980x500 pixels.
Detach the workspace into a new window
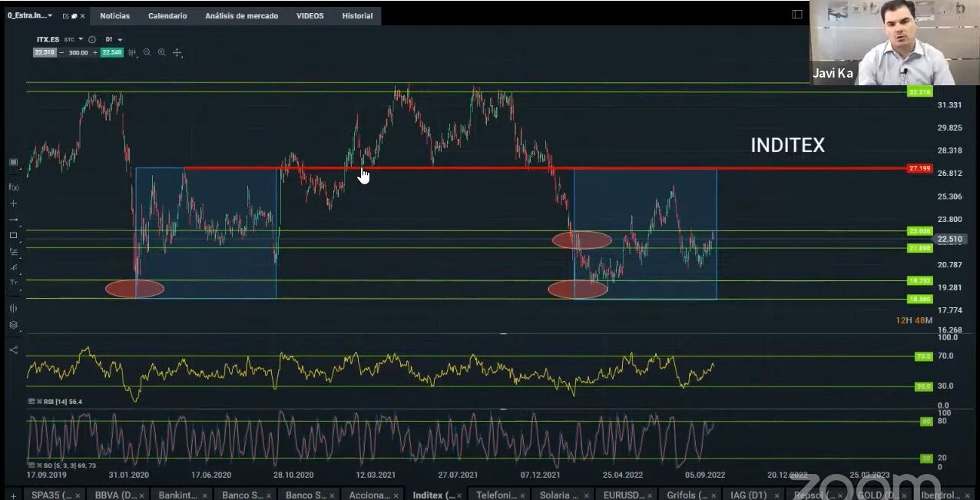click(x=66, y=15)
